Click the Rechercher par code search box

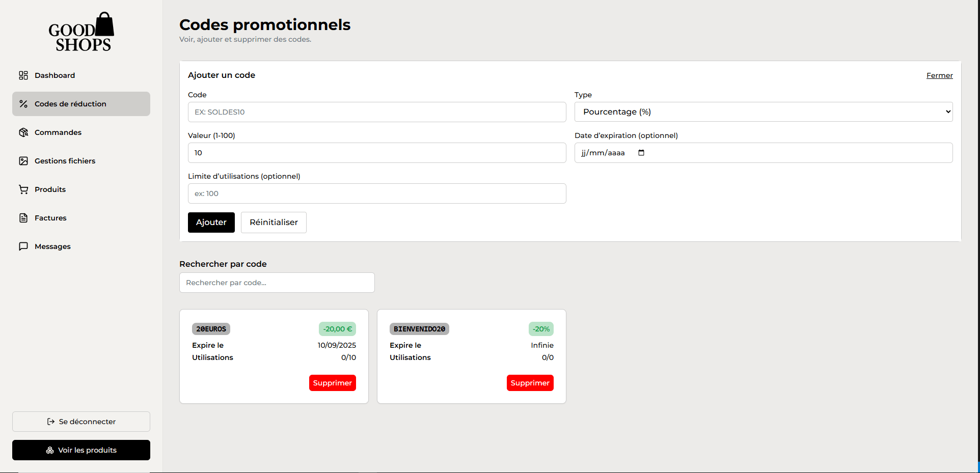[277, 283]
